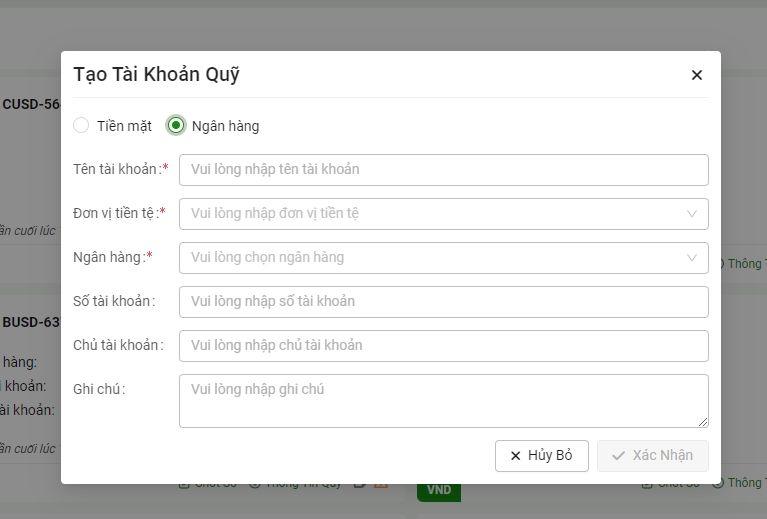Click the Tạo Tài Khoản Quỹ title
Image resolution: width=767 pixels, height=519 pixels.
coord(156,74)
